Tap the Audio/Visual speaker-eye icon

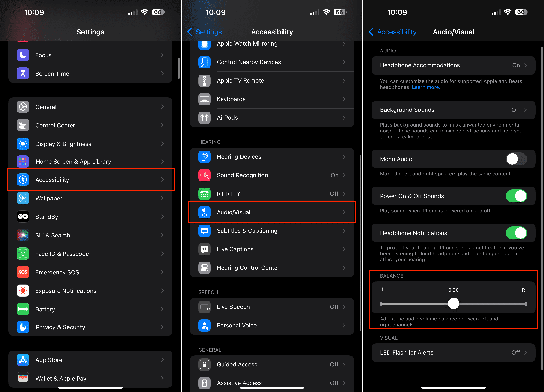pyautogui.click(x=204, y=212)
